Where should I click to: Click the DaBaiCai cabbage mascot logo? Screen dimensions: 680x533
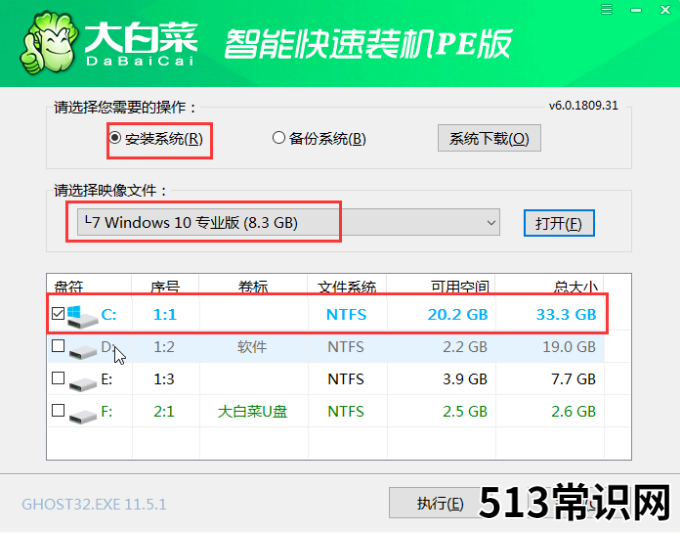click(48, 43)
